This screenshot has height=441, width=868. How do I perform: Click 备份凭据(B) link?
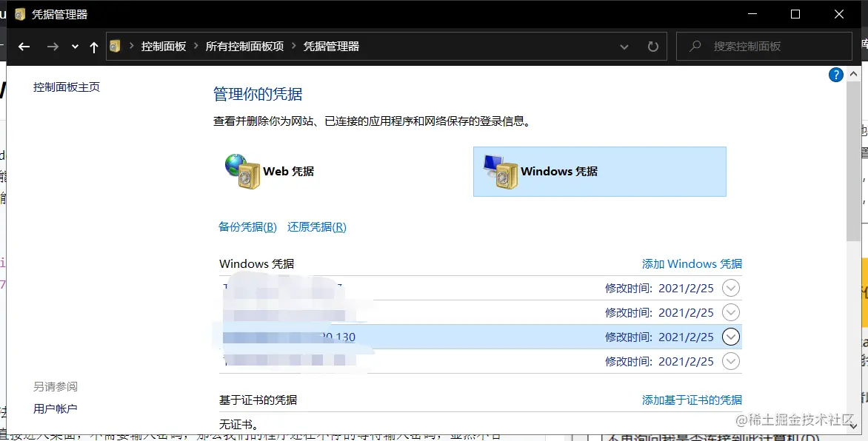(247, 227)
